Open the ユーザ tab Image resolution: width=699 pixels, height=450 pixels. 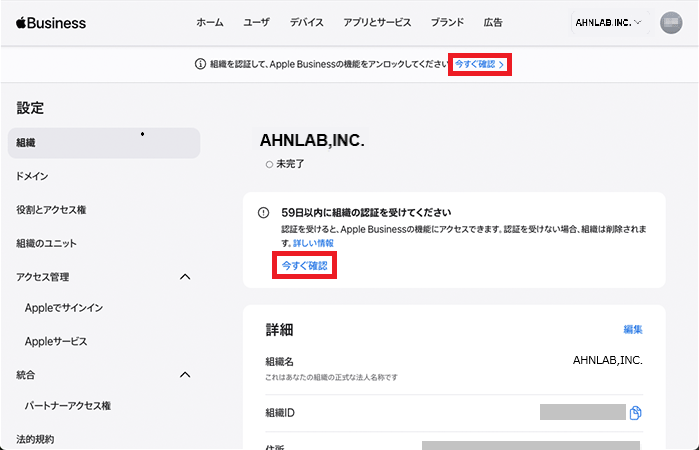click(256, 22)
